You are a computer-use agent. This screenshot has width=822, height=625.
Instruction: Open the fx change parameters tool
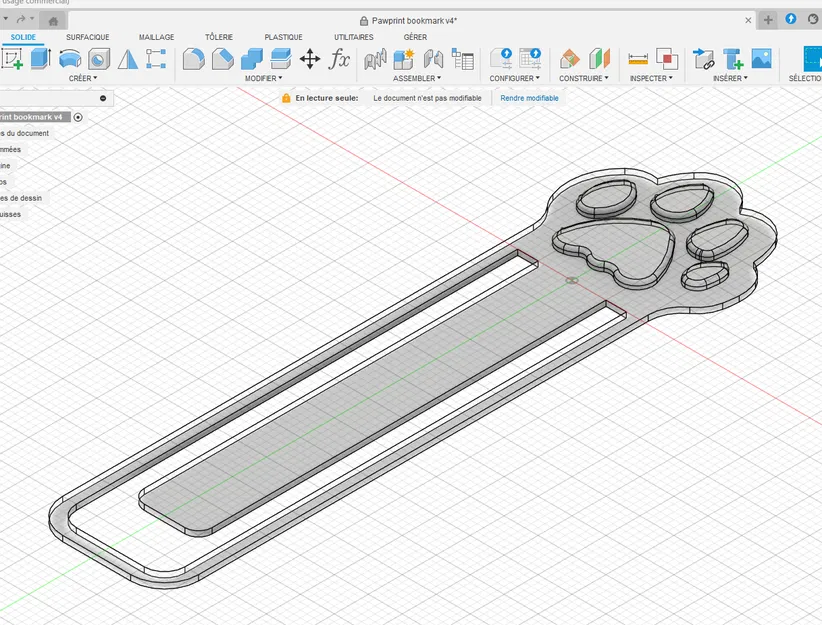pos(340,59)
